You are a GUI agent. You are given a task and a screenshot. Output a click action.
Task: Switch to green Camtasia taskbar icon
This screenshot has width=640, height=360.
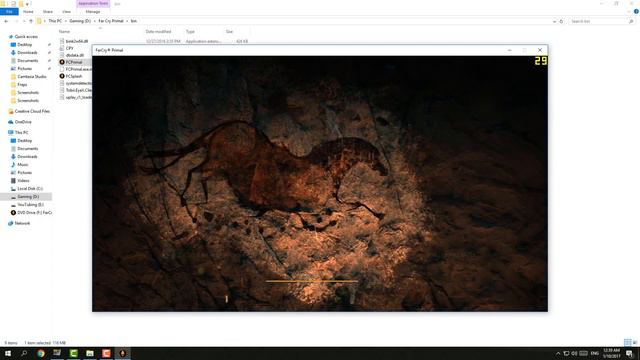(73, 353)
